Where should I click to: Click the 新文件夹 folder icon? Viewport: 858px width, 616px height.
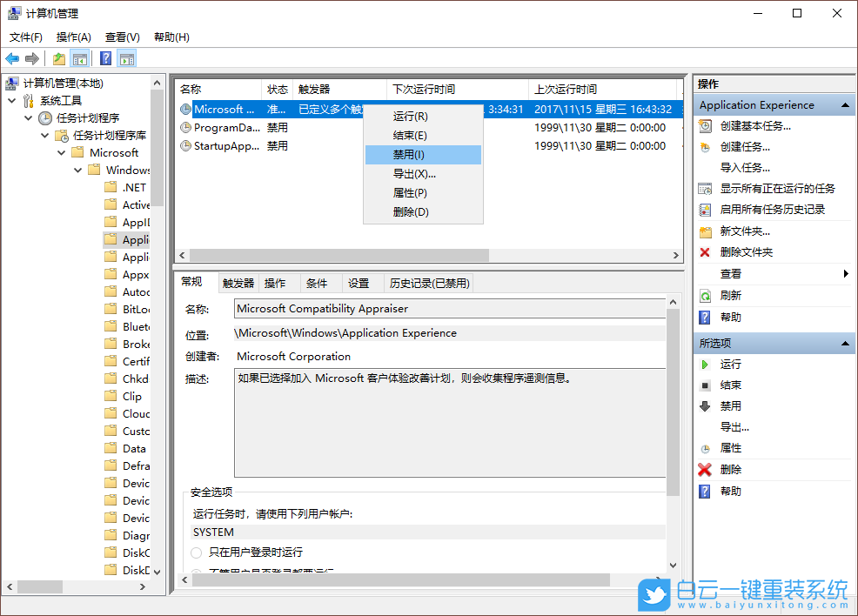(706, 231)
